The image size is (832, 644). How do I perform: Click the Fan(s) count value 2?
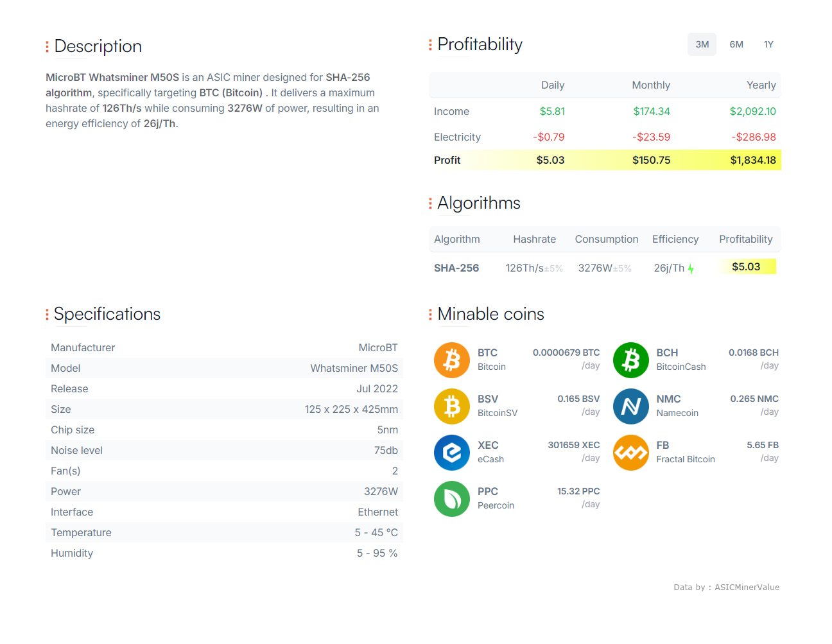(395, 471)
